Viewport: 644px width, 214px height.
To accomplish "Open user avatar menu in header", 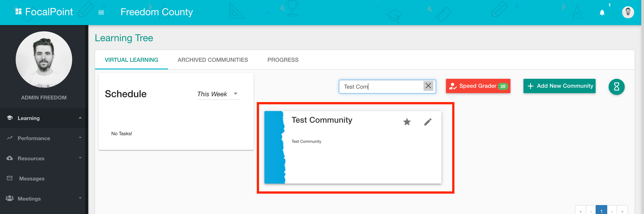I will click(628, 12).
